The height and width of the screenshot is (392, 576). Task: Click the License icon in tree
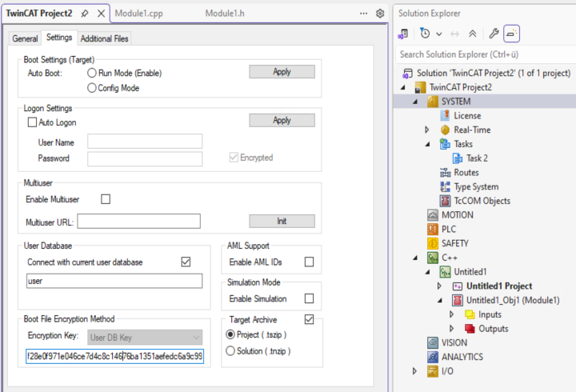[x=445, y=116]
